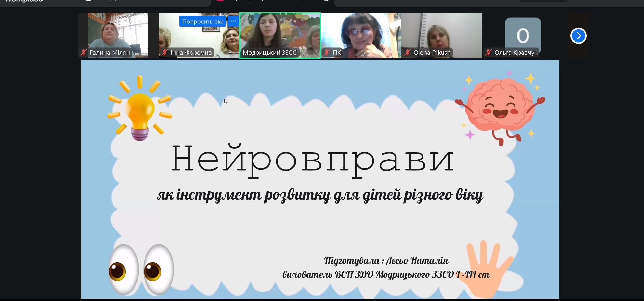Click Ольга Кравчук's muted microphone icon

[488, 53]
